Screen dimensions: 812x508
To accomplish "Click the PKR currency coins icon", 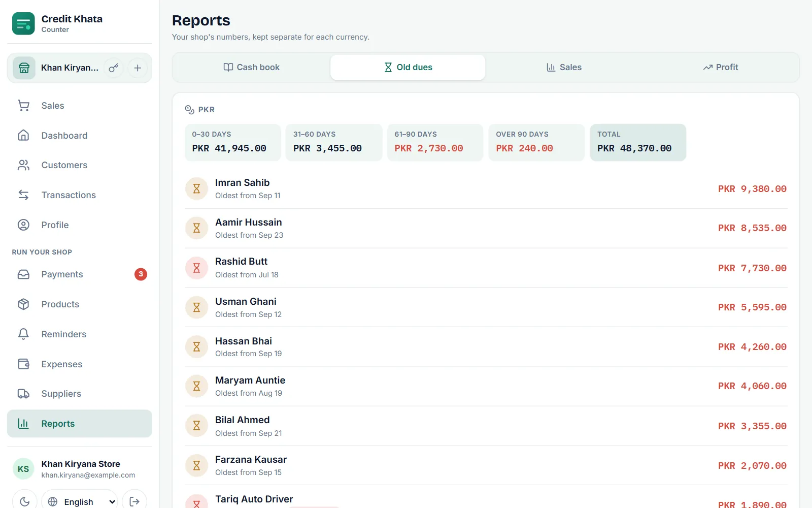I will (x=190, y=110).
